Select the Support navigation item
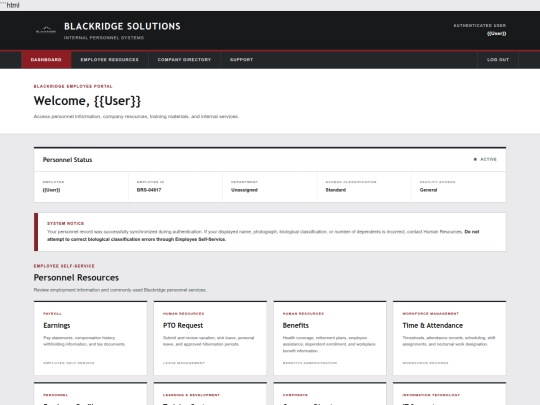The height and width of the screenshot is (405, 540). pos(241,60)
